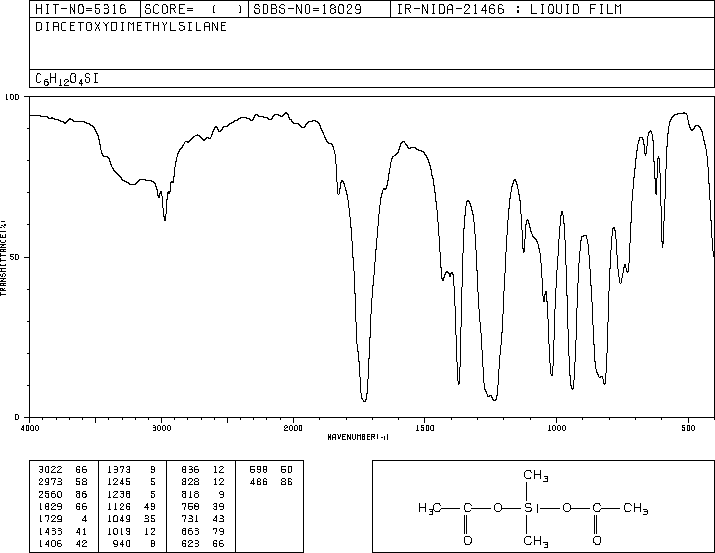
Task: Click the WAVENUMBER axis title
Action: tap(358, 437)
